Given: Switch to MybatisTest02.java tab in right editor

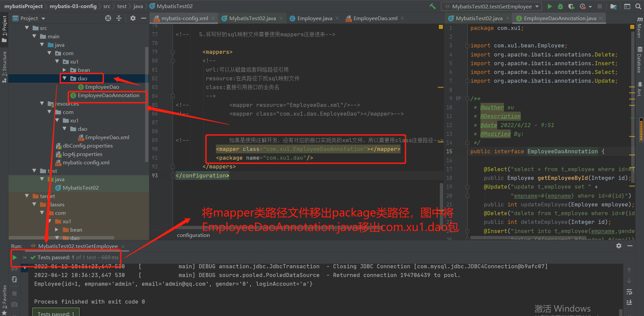Looking at the screenshot, I should [x=479, y=18].
